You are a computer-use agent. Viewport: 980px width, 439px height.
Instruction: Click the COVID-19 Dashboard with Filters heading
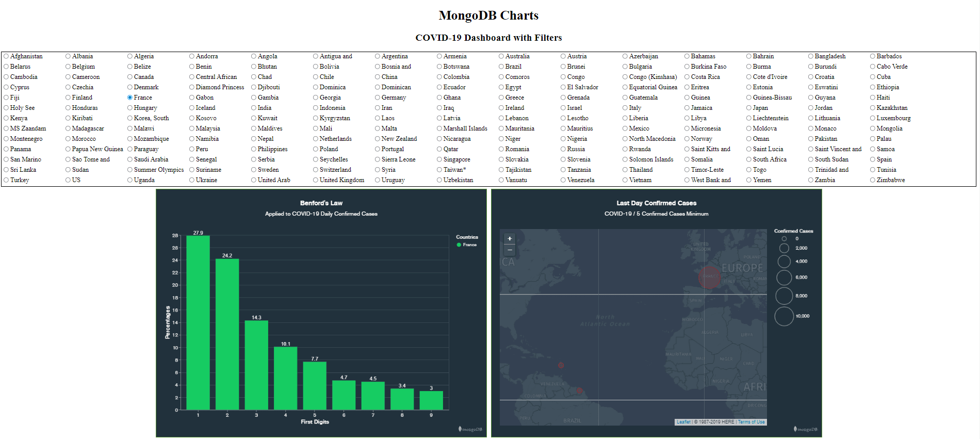[x=488, y=38]
